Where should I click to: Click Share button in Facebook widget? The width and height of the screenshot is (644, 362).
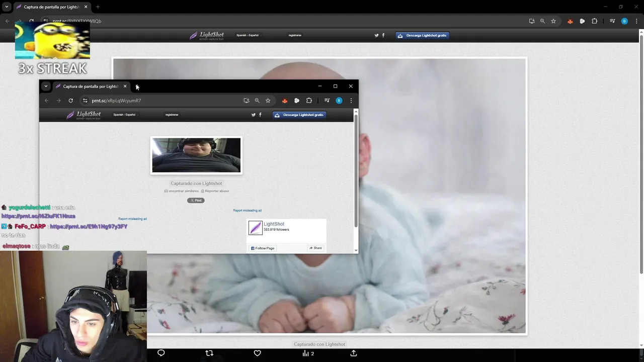[315, 248]
